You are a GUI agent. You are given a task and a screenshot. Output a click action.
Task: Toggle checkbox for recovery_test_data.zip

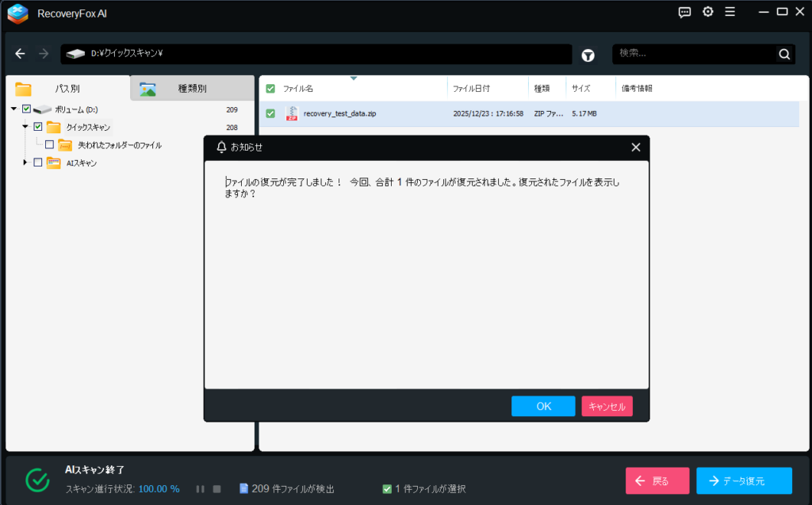point(270,113)
